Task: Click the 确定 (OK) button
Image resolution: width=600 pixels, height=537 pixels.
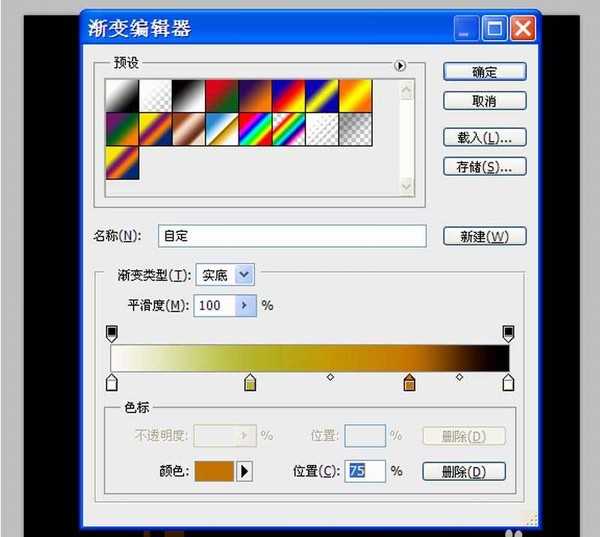Action: [484, 72]
